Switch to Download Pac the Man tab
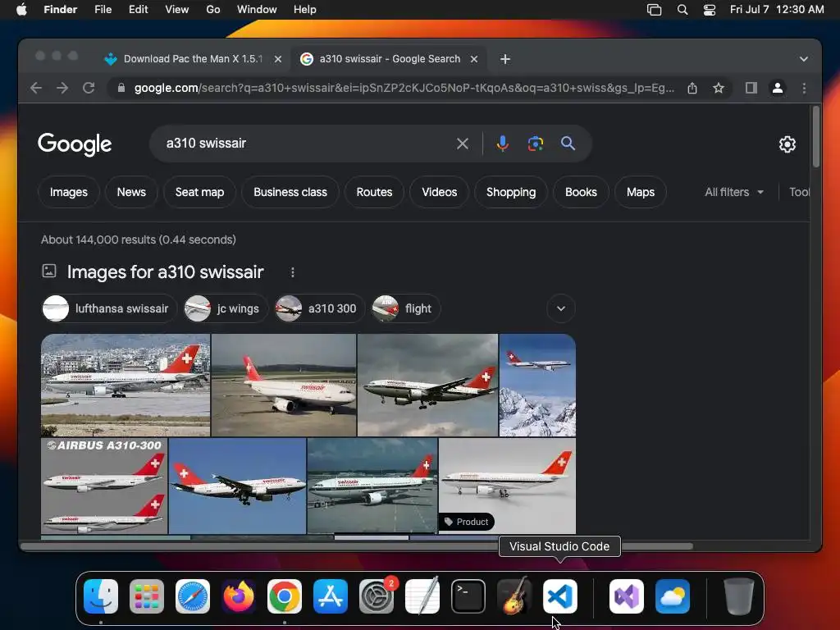The image size is (840, 630). (x=193, y=59)
